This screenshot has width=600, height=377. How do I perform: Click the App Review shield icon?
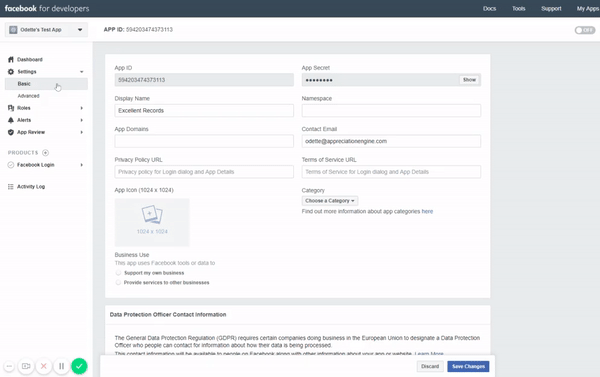(x=11, y=132)
